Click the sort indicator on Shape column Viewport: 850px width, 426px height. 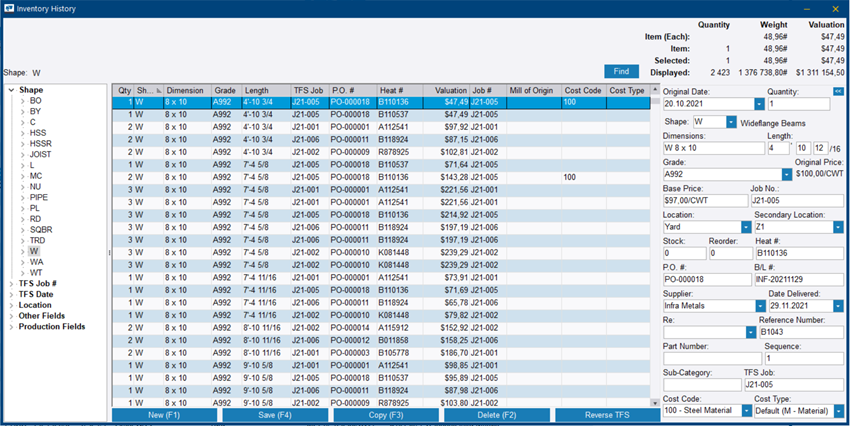click(x=158, y=90)
